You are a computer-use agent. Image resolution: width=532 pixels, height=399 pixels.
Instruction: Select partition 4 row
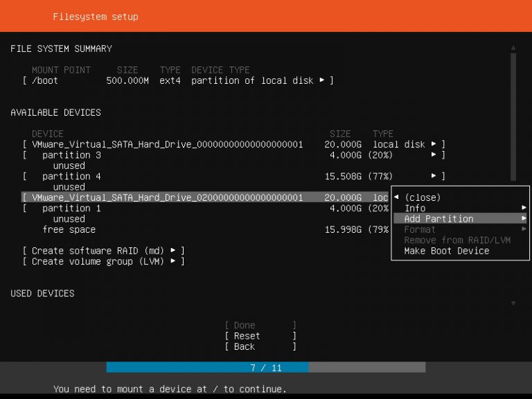pyautogui.click(x=233, y=177)
